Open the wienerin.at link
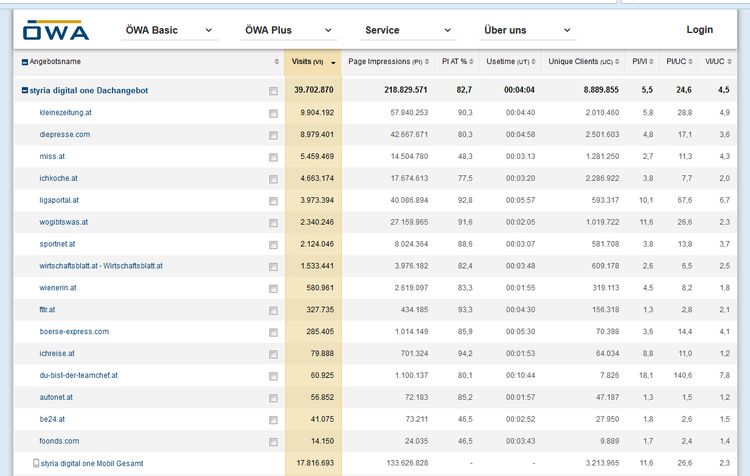 [x=58, y=288]
